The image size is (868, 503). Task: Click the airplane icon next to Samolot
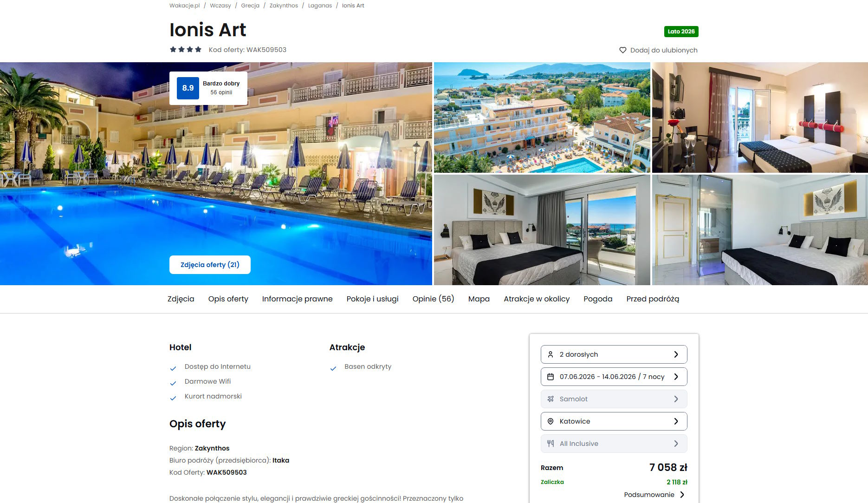point(551,399)
